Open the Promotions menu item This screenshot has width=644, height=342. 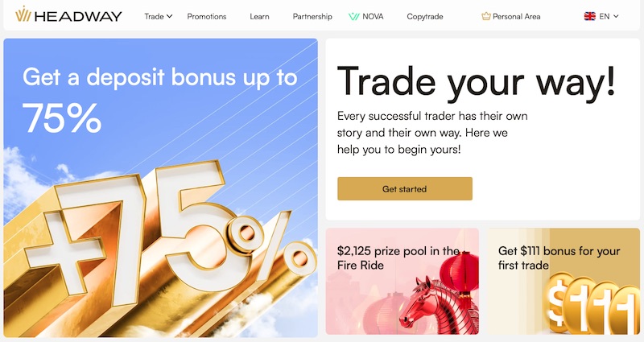coord(207,16)
